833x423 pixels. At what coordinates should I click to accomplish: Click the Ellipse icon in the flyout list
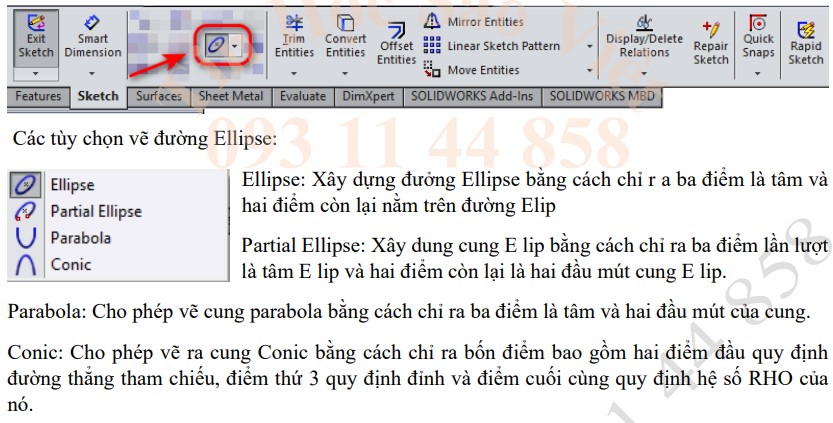tap(25, 184)
